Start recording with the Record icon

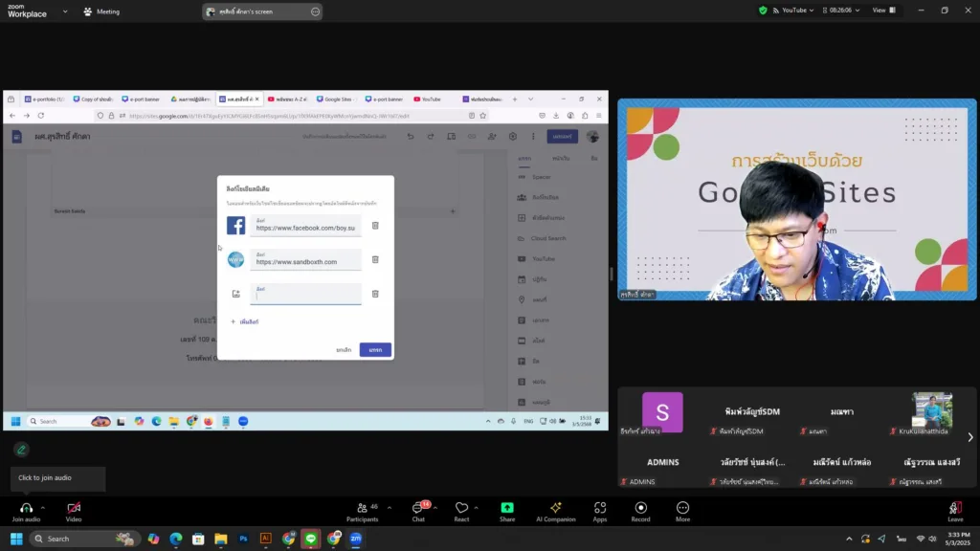[641, 508]
